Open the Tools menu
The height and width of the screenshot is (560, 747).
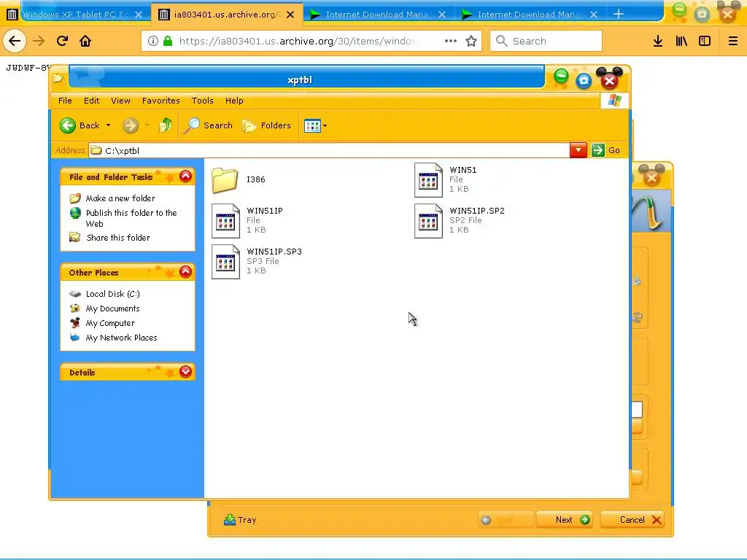point(203,101)
